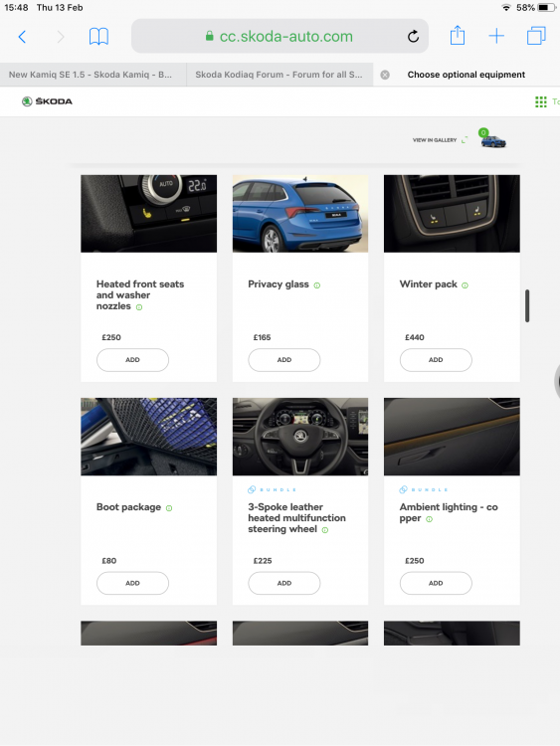560x746 pixels.
Task: Switch to Skoda Kodiaq Forum tab
Action: pyautogui.click(x=280, y=75)
